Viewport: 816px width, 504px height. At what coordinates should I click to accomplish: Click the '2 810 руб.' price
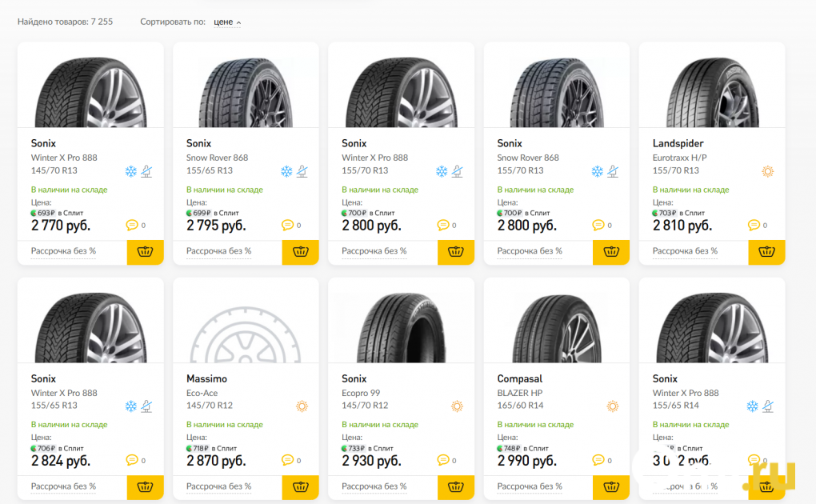point(682,226)
